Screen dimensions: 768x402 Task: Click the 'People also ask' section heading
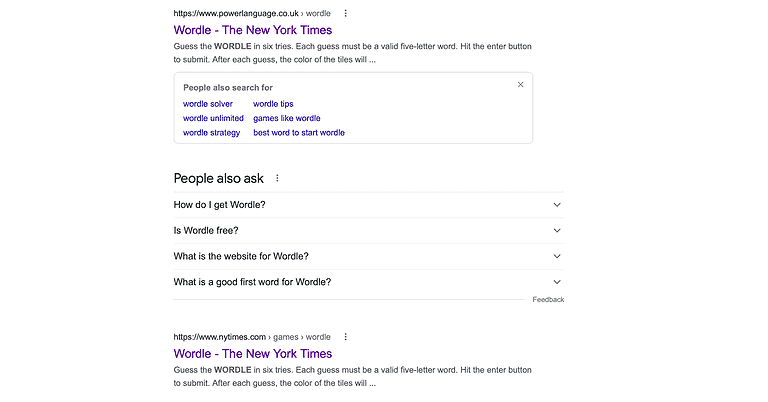(218, 179)
